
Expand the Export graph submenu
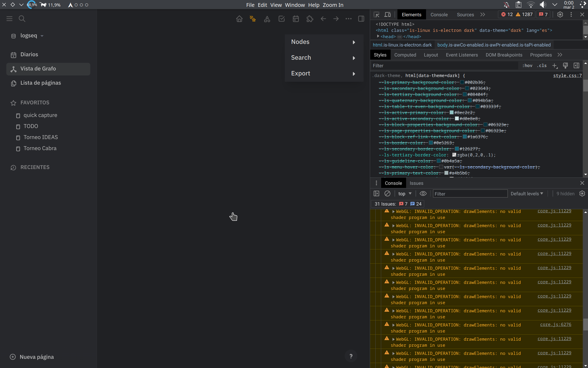tap(324, 74)
